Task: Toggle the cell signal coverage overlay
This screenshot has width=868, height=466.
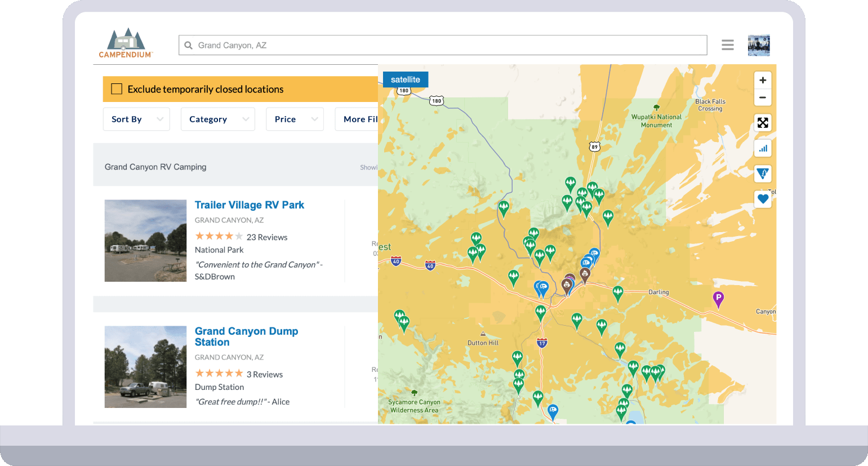Action: 763,149
